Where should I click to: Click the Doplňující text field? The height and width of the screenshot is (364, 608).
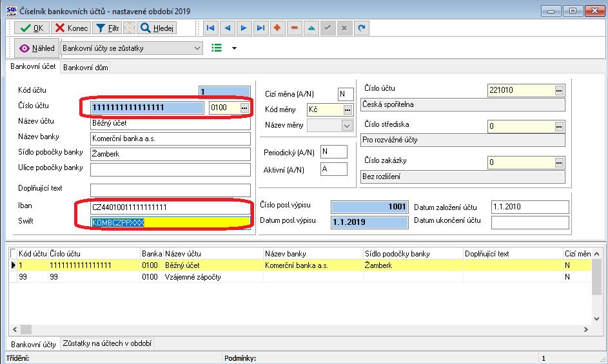tap(170, 190)
